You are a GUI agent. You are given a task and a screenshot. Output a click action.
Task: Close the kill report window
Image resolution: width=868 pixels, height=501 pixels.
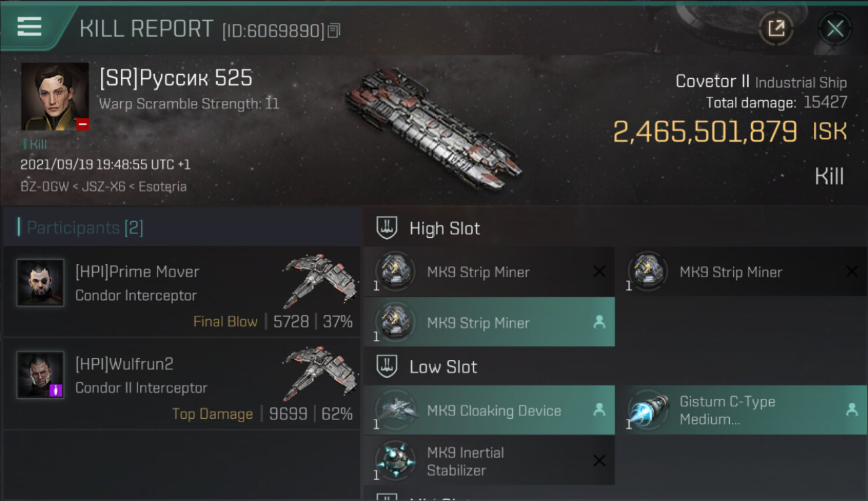pyautogui.click(x=835, y=29)
